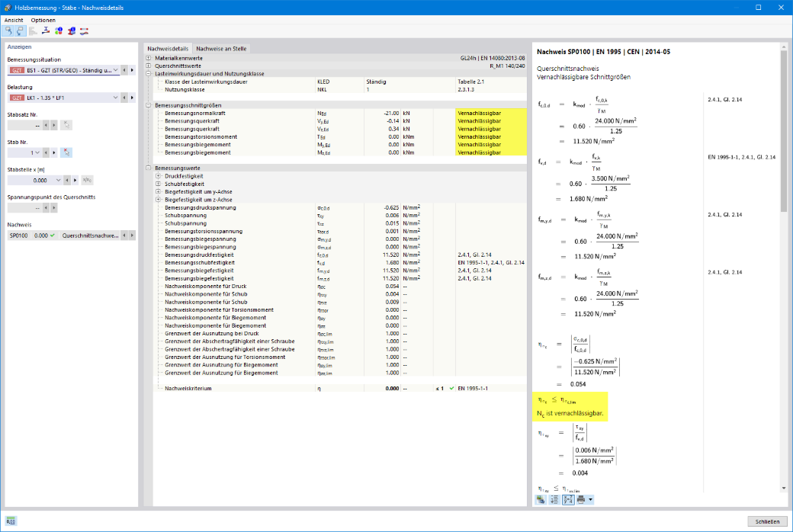Screen dimensions: 793x532
Task: Click the Tabelle 2.1 reference cell
Action: click(490, 82)
